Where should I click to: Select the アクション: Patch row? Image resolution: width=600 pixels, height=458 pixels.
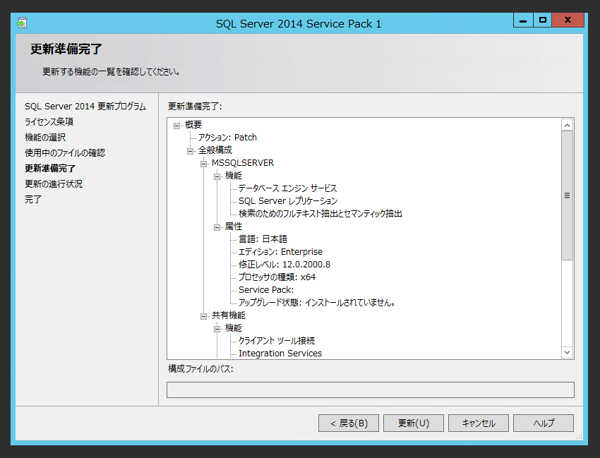click(x=227, y=137)
